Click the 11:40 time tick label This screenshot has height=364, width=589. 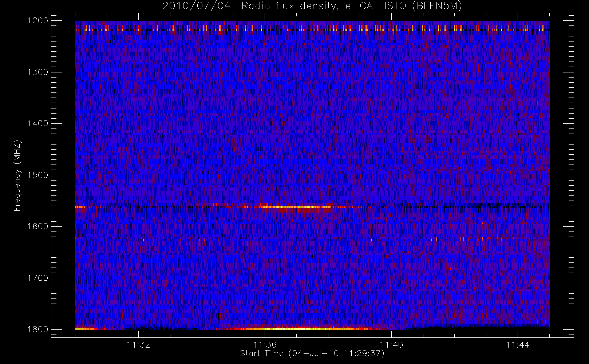(391, 345)
